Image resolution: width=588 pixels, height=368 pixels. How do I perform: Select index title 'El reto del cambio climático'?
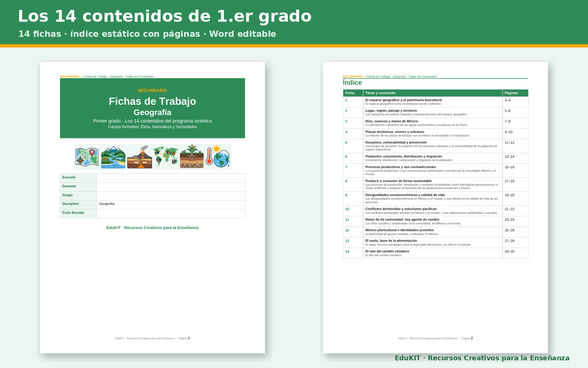387,251
